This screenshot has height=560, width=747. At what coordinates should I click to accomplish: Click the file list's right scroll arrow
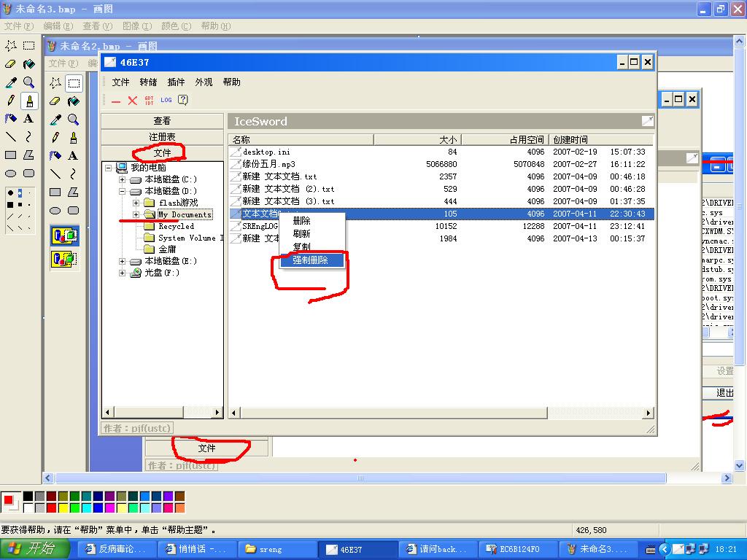pos(648,413)
